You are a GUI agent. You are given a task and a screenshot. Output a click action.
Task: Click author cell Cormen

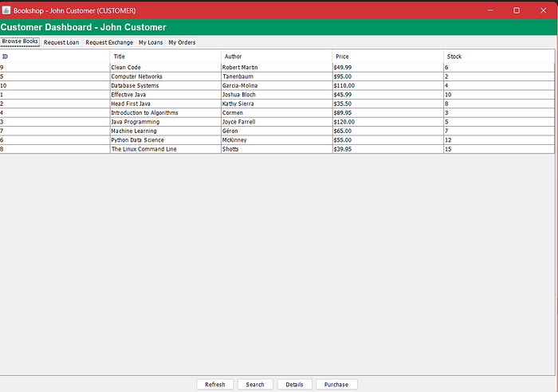pos(277,113)
